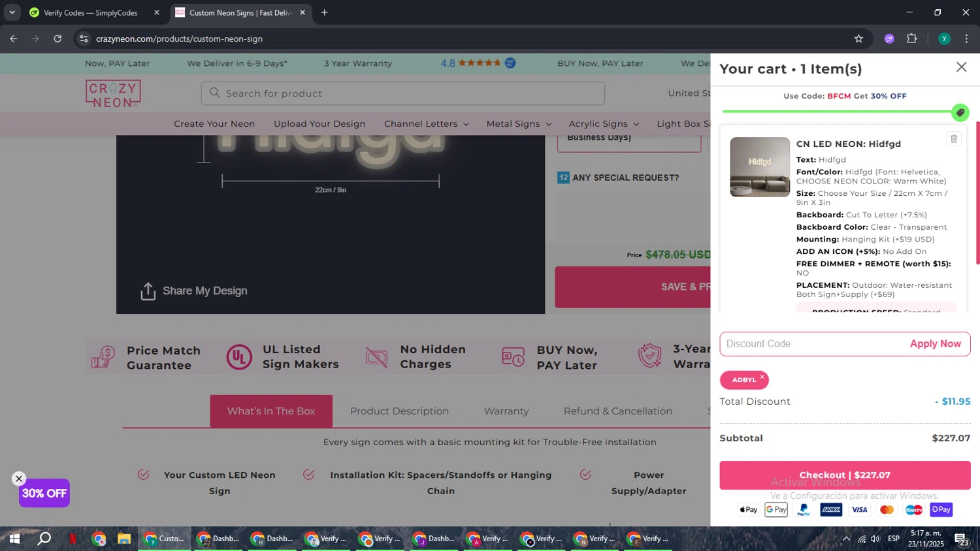Proceed with Checkout | $227.07 button
The width and height of the screenshot is (980, 551).
[845, 475]
